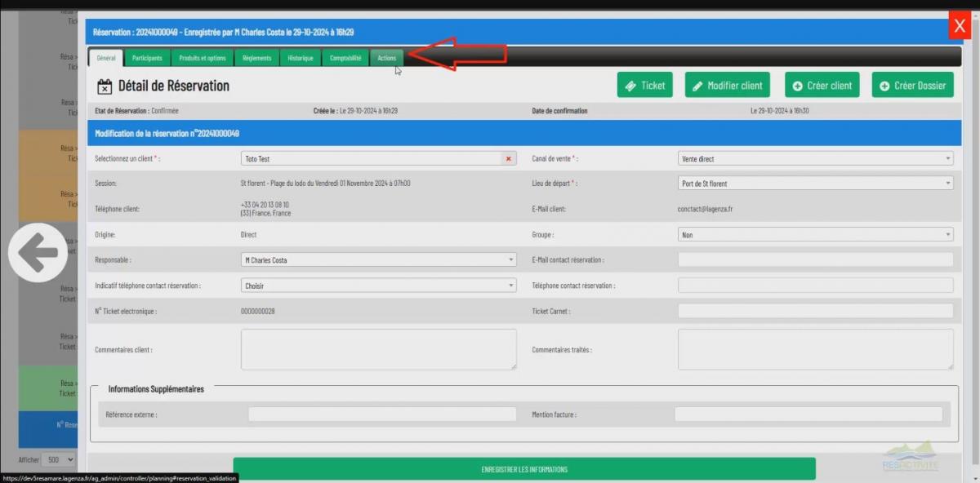980x483 pixels.
Task: Click the plus icon on Créer client
Action: [x=798, y=86]
